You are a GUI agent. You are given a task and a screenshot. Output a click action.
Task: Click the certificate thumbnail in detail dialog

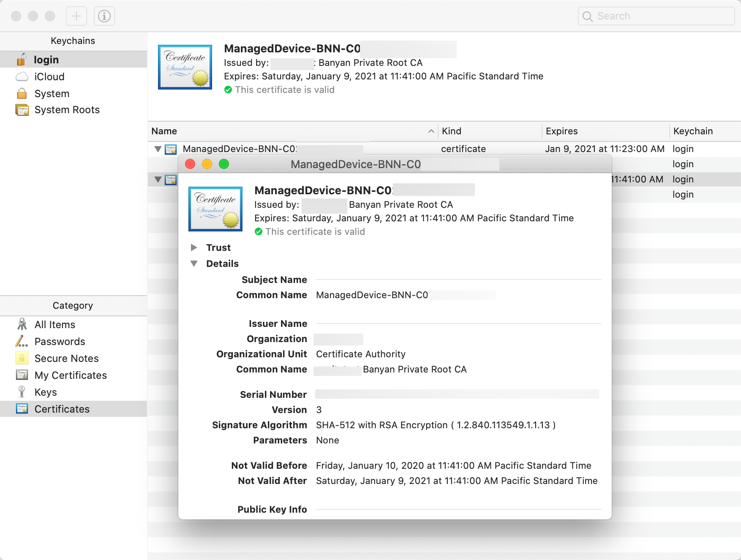click(215, 209)
